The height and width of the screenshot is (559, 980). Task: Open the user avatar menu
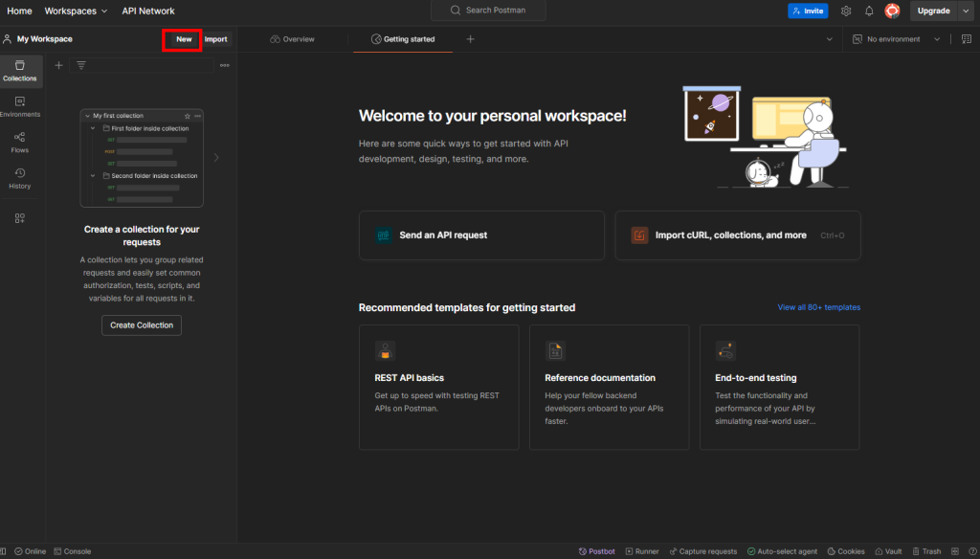[892, 11]
